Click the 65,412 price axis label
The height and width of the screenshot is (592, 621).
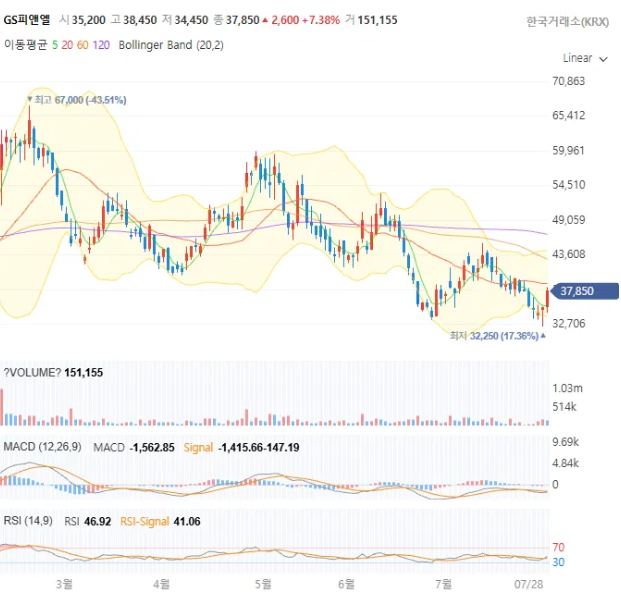568,116
